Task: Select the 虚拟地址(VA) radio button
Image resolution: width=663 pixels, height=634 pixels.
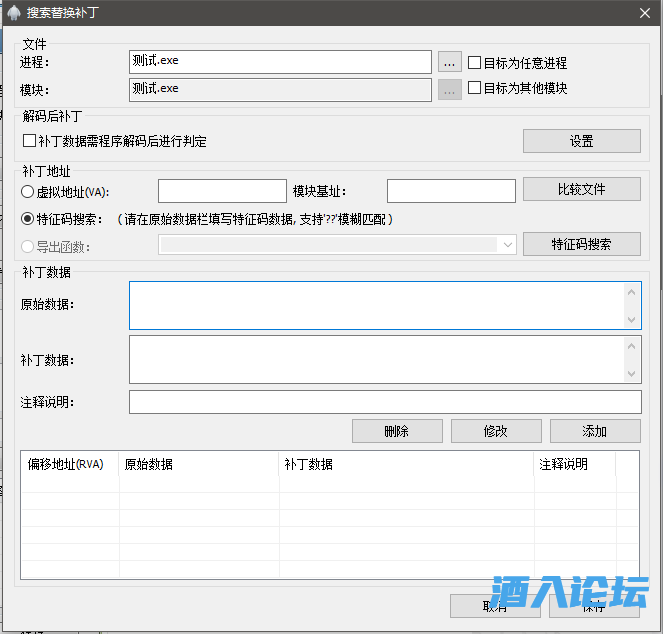Action: click(28, 191)
